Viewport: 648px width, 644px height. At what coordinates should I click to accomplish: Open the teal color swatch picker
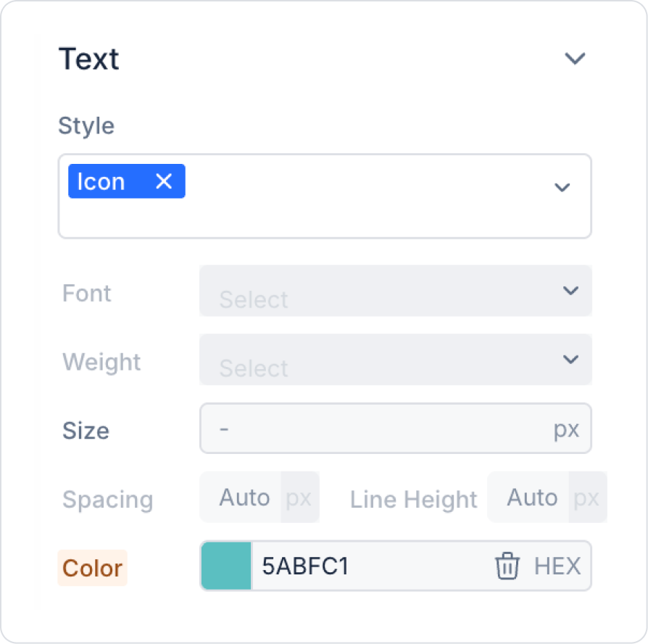tap(226, 566)
